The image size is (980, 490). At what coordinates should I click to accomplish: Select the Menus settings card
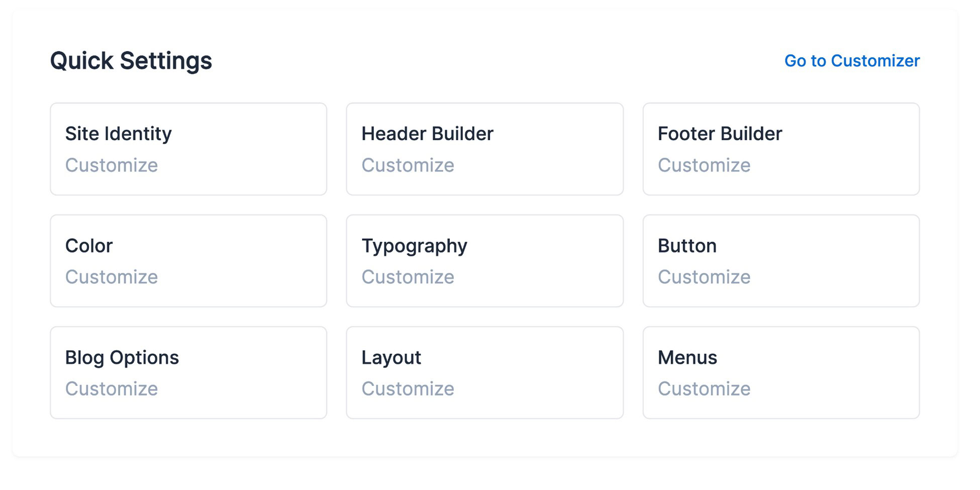pyautogui.click(x=781, y=373)
